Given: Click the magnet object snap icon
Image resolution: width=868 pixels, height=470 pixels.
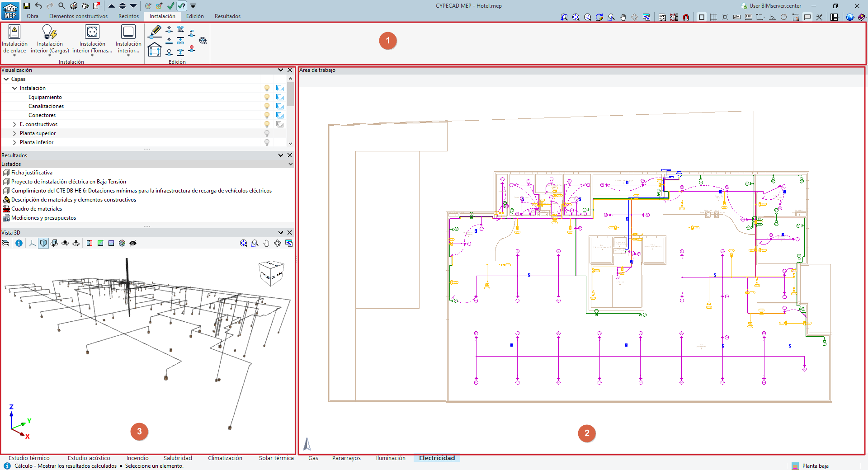Looking at the screenshot, I should point(686,17).
